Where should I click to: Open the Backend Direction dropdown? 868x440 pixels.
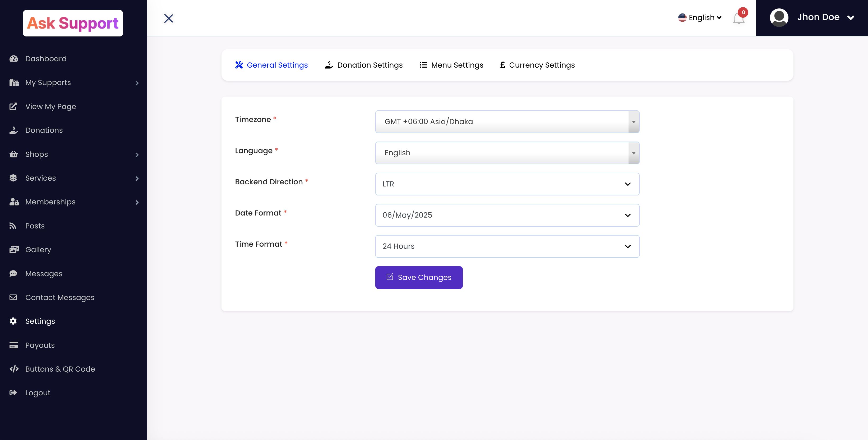click(x=507, y=184)
